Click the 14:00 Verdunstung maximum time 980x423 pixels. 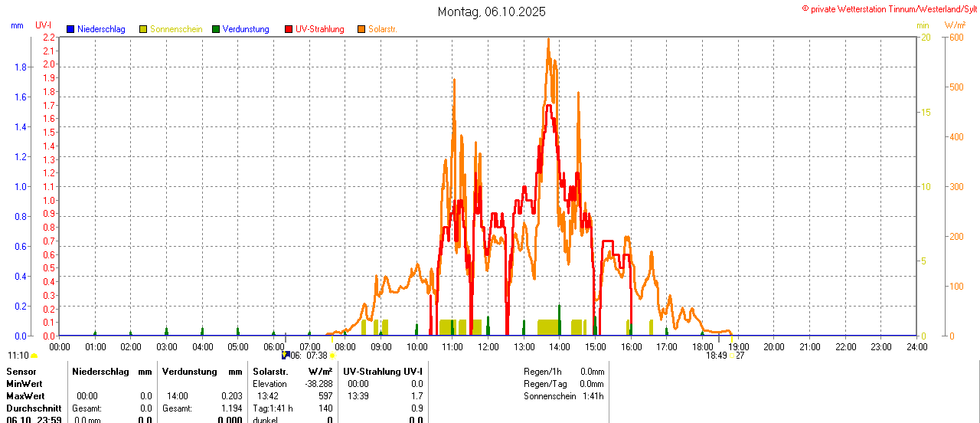(x=178, y=396)
